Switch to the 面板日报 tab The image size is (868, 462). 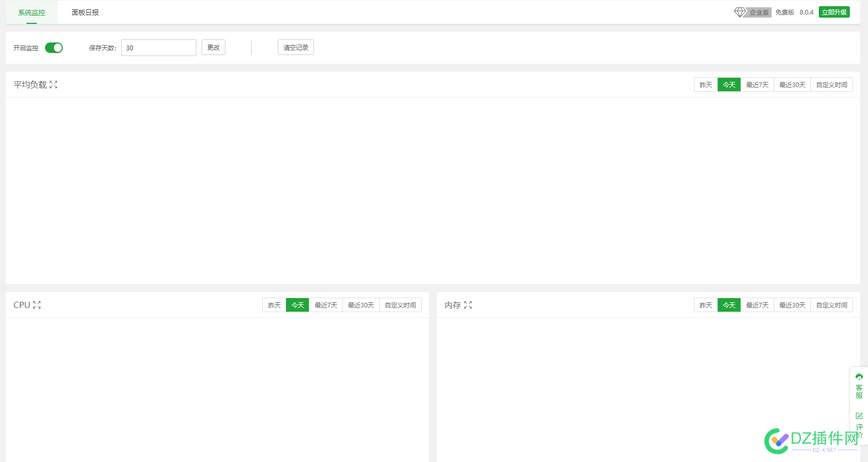tap(85, 12)
